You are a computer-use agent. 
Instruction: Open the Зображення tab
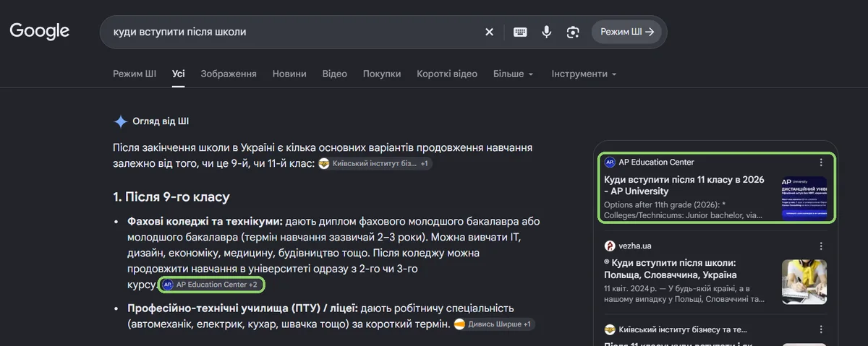coord(229,74)
